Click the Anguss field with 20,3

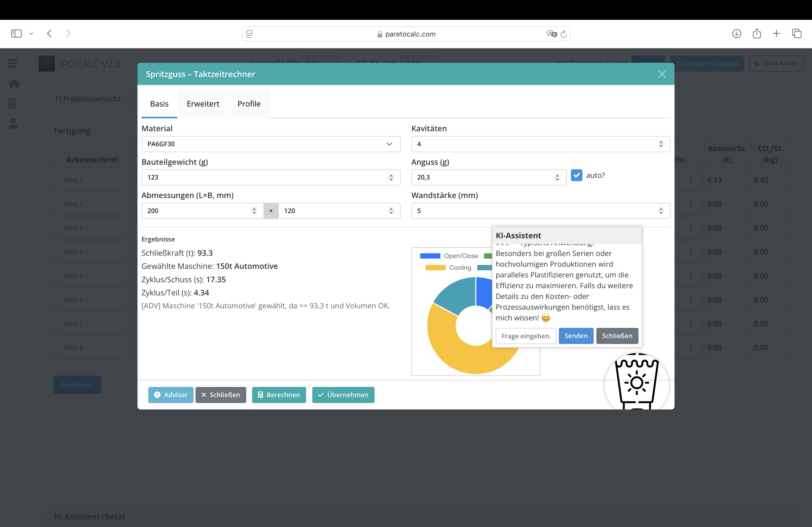488,177
